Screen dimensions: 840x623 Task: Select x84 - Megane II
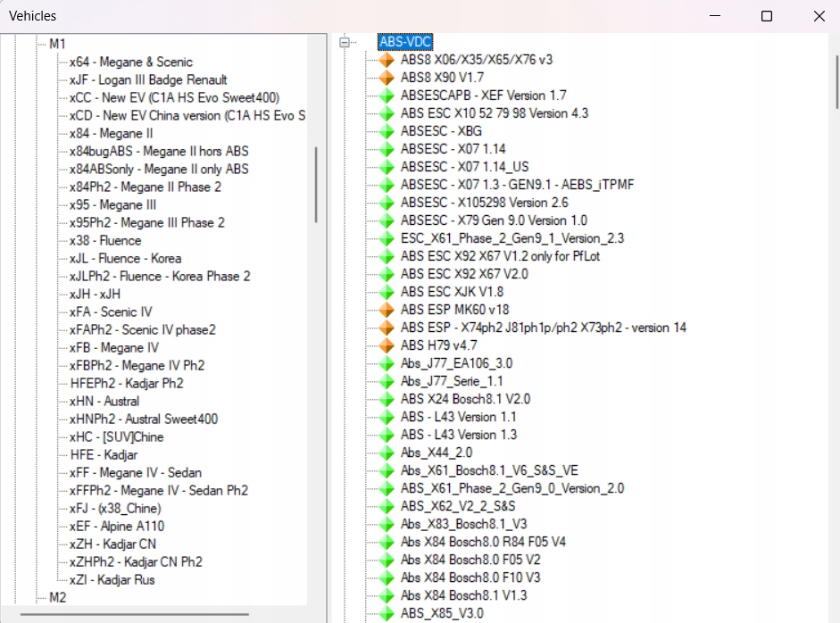pyautogui.click(x=111, y=133)
